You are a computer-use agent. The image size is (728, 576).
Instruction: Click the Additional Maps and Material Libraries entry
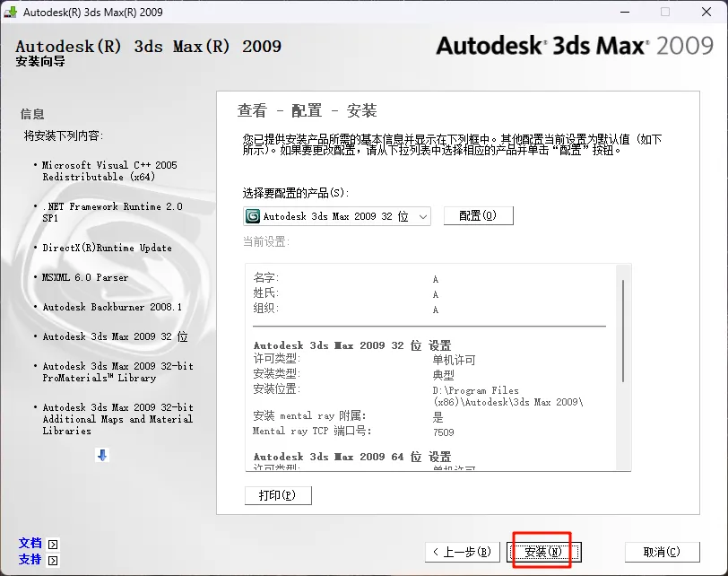[118, 419]
